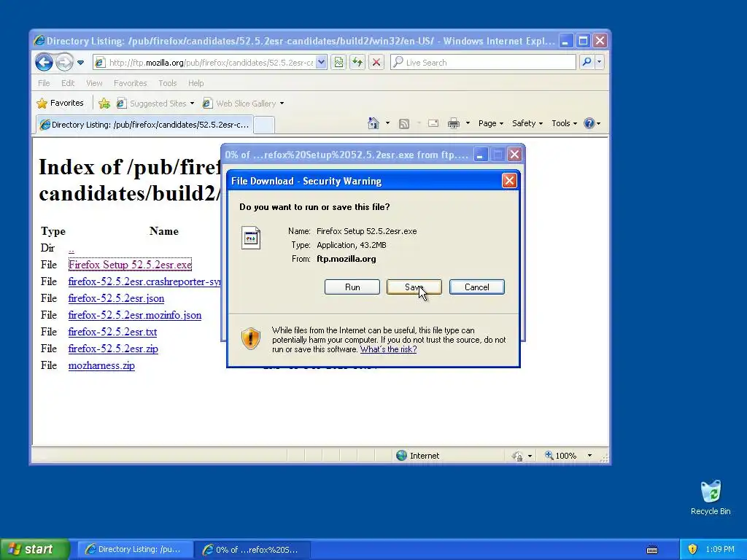
Task: Open the Safety command menu
Action: [x=527, y=123]
